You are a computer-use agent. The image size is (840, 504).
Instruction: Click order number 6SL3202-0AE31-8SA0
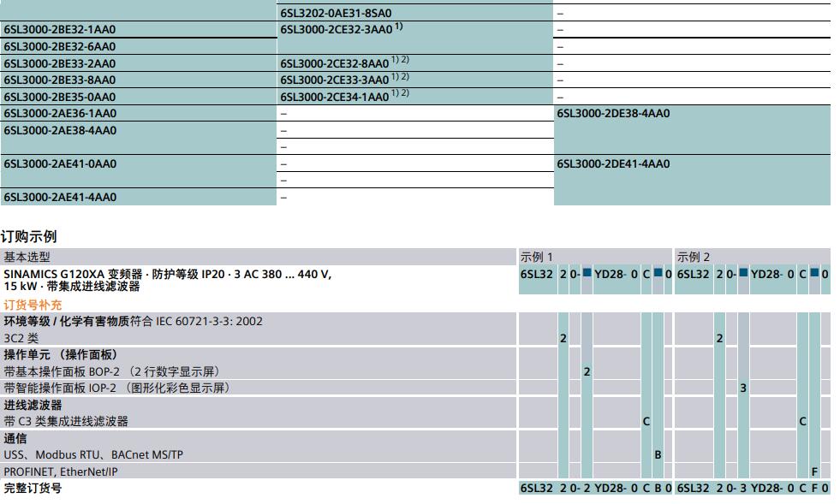(x=336, y=13)
